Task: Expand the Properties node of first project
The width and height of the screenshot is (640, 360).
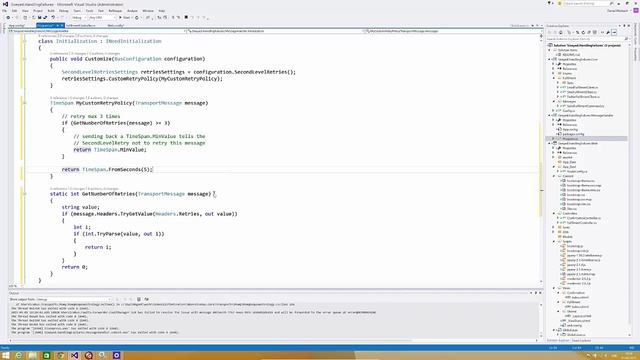Action: coord(554,64)
